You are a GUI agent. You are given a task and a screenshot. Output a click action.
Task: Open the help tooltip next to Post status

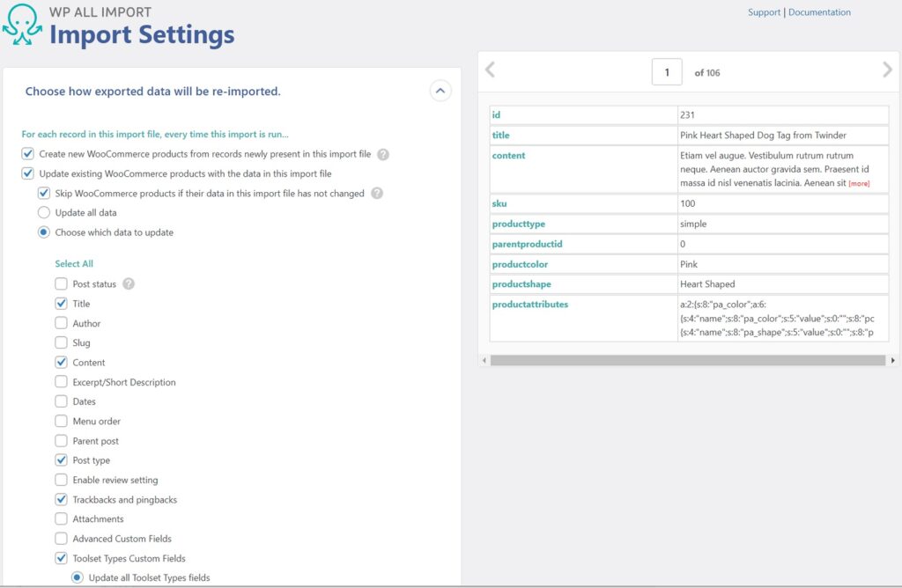[x=129, y=283]
